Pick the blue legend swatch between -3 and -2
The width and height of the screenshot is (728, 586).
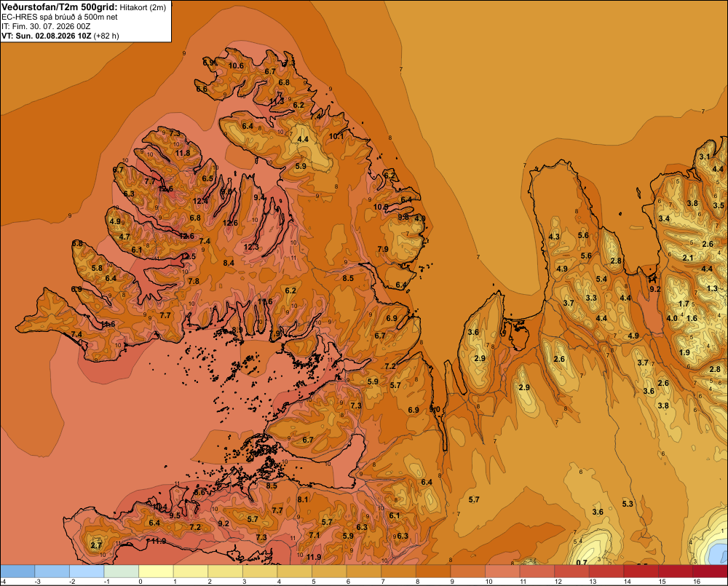point(52,571)
